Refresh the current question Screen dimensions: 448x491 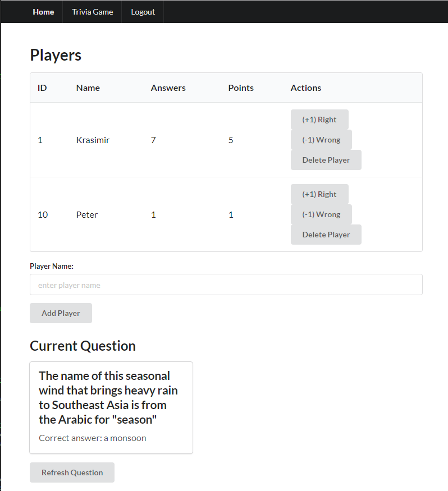pyautogui.click(x=72, y=472)
